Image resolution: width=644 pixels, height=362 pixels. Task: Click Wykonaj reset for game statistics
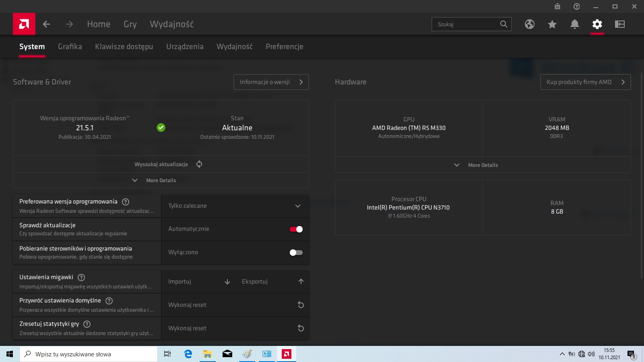point(235,328)
